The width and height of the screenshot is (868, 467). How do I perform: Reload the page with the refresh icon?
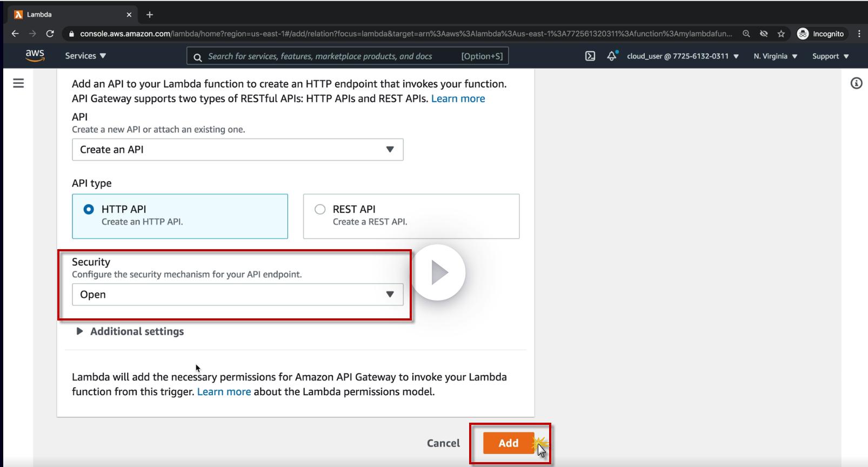(x=50, y=34)
